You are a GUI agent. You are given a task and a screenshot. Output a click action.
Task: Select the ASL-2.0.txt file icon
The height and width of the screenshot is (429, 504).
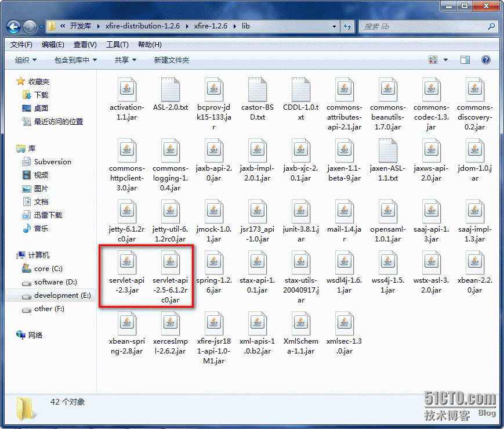click(x=171, y=89)
